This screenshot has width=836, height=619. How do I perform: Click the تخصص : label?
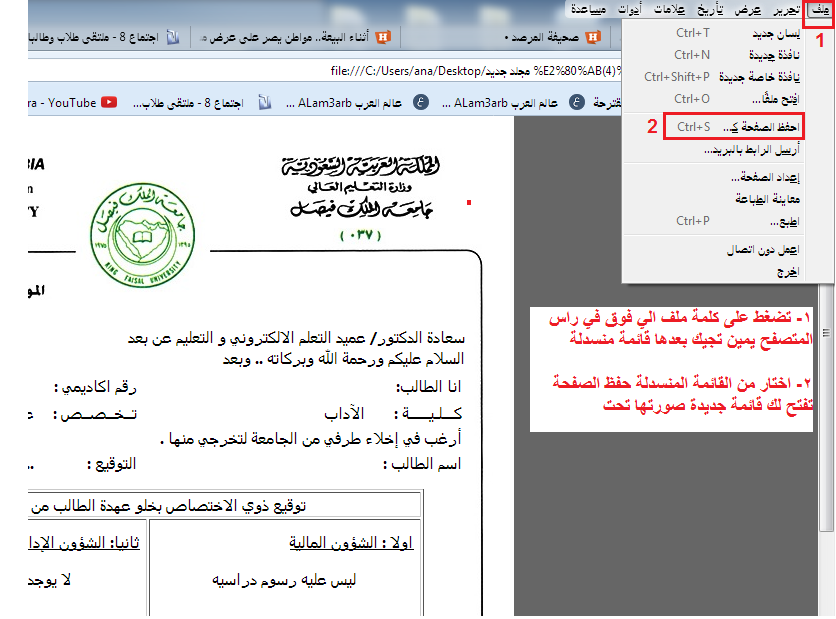(x=95, y=414)
